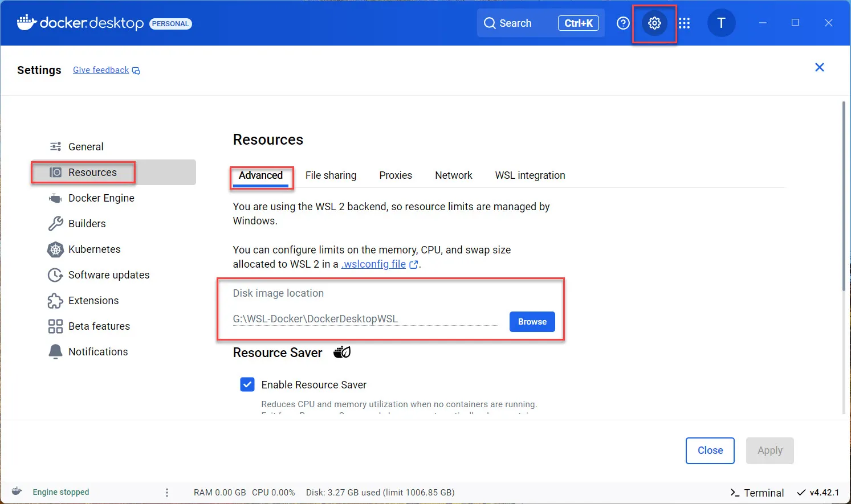Switch to the Network tab
The width and height of the screenshot is (851, 504).
[454, 175]
